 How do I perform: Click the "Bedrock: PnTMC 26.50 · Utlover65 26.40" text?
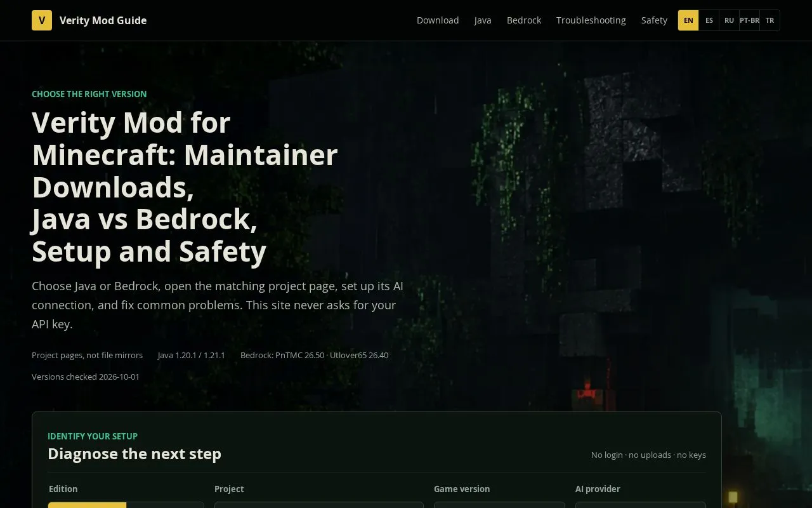315,355
